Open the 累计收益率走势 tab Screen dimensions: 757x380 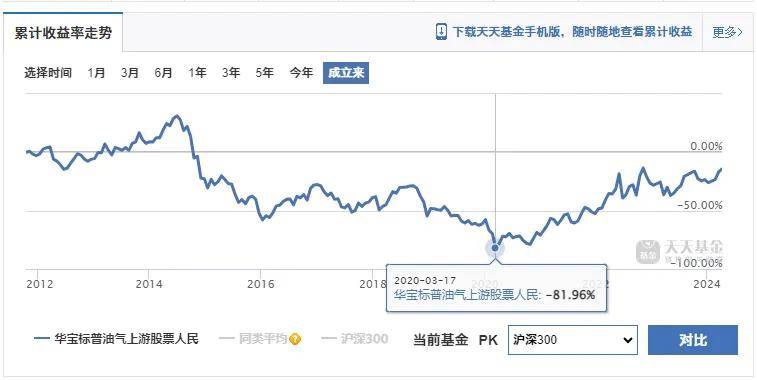pyautogui.click(x=63, y=32)
